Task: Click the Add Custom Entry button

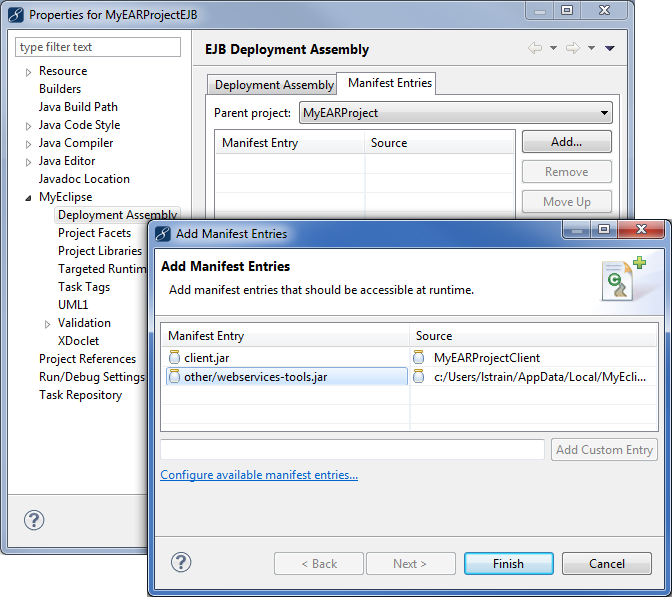Action: tap(604, 450)
